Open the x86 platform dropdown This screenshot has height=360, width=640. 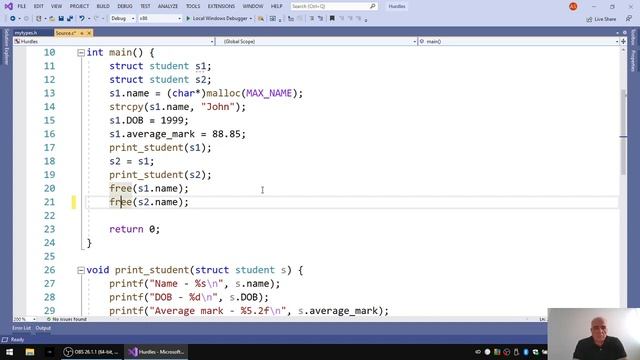click(x=159, y=18)
